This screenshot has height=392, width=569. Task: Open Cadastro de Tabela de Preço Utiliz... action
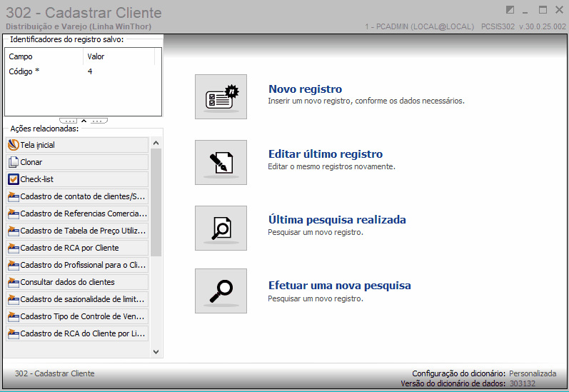click(x=77, y=231)
